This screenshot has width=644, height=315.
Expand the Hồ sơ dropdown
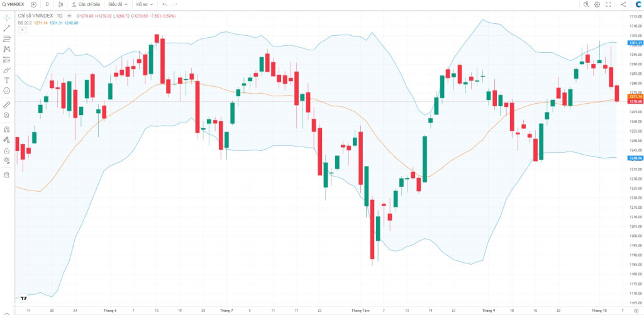pos(145,4)
